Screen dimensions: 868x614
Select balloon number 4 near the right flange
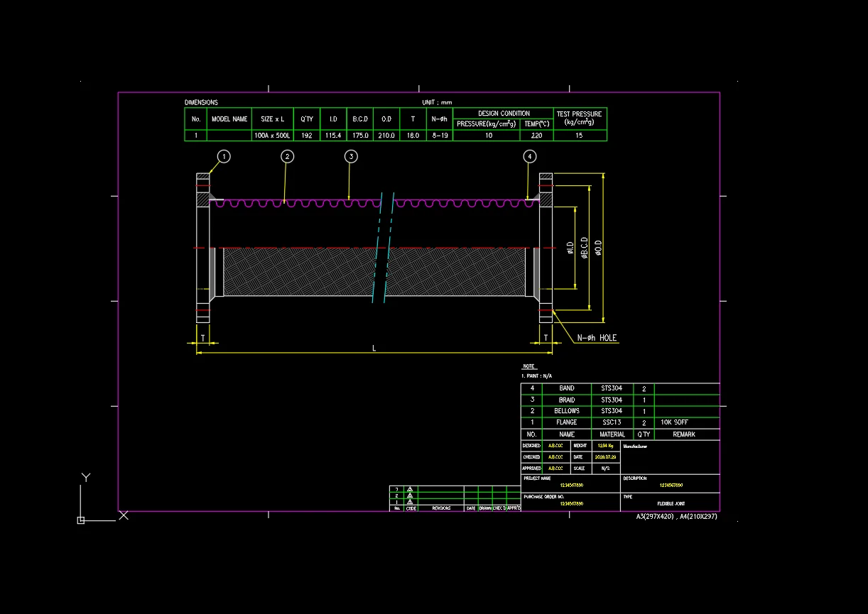(x=529, y=156)
